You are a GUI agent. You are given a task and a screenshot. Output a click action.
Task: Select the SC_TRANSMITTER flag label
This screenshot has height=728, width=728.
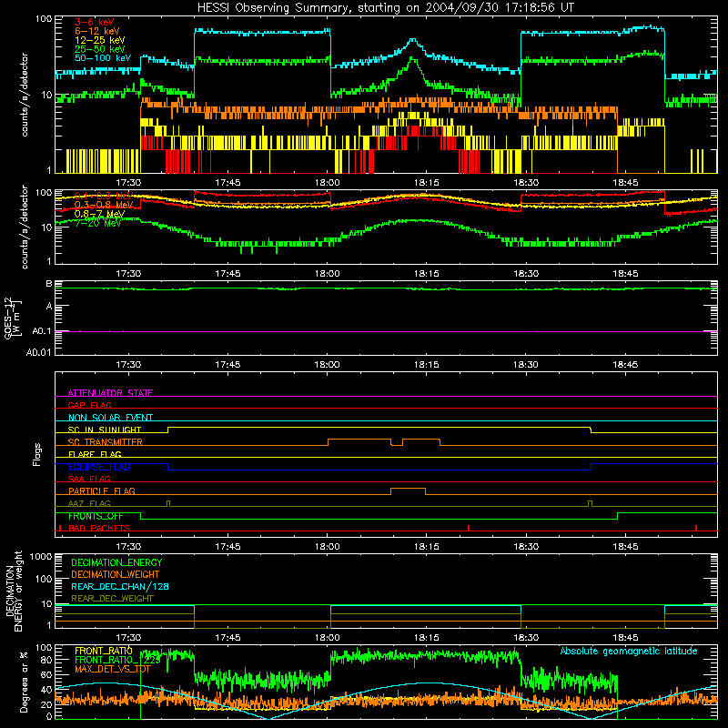[106, 442]
